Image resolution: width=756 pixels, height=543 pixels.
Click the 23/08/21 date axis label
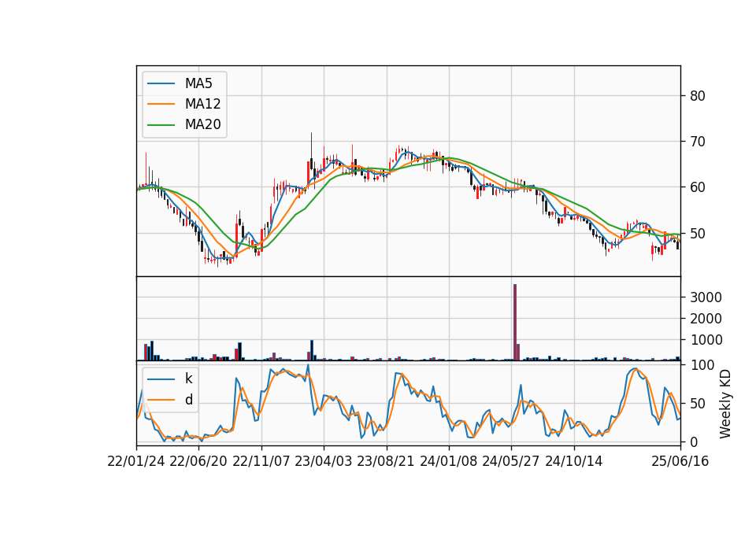coord(386,462)
